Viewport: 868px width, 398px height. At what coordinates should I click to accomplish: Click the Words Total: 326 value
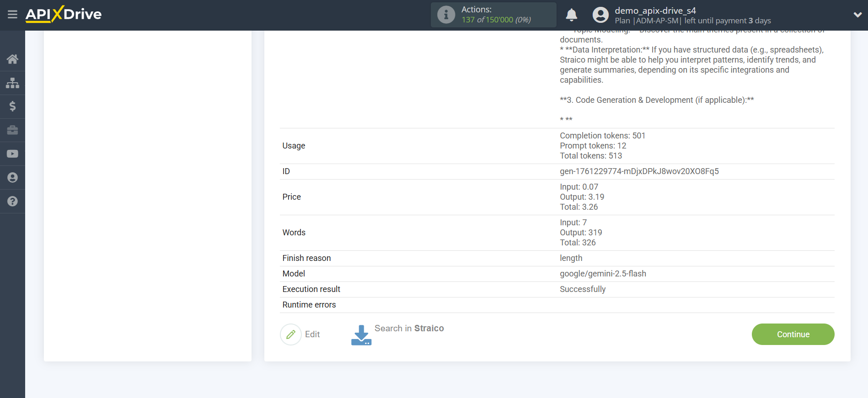(x=578, y=243)
